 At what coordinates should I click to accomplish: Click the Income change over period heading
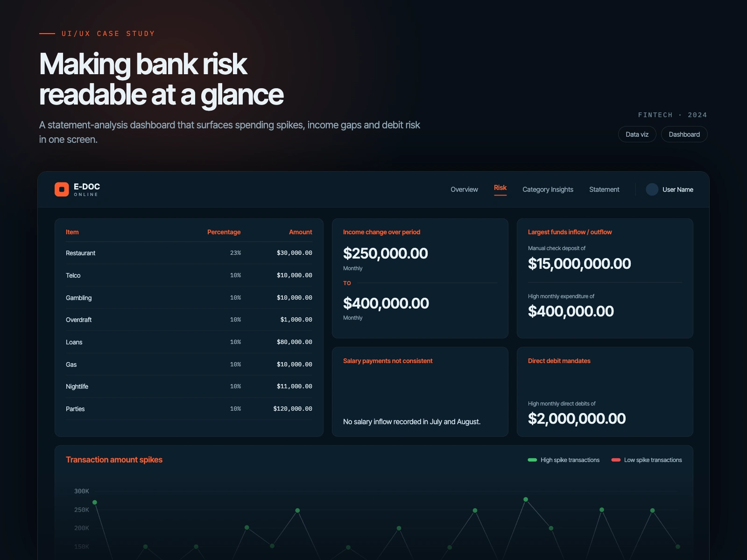[x=381, y=232]
